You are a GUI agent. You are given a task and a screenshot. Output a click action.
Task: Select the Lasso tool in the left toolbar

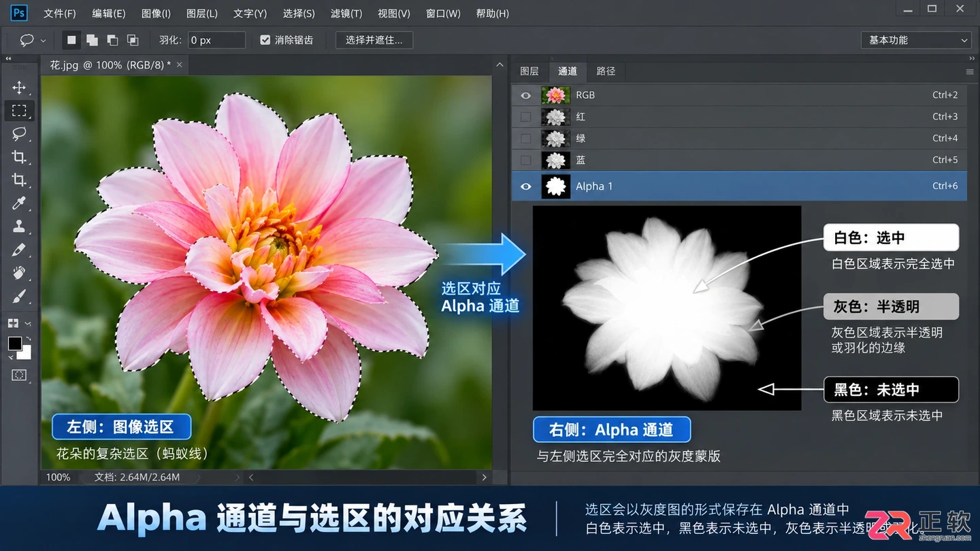[19, 133]
